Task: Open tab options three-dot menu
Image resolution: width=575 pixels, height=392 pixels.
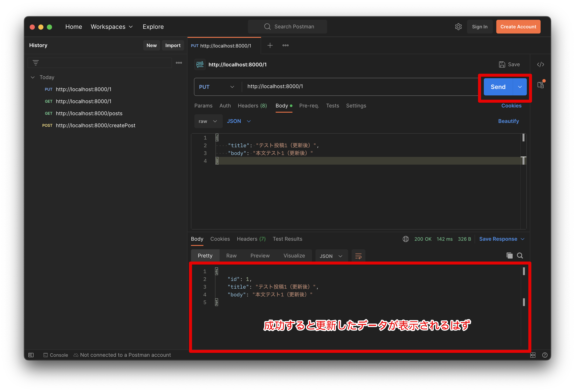Action: pyautogui.click(x=286, y=46)
